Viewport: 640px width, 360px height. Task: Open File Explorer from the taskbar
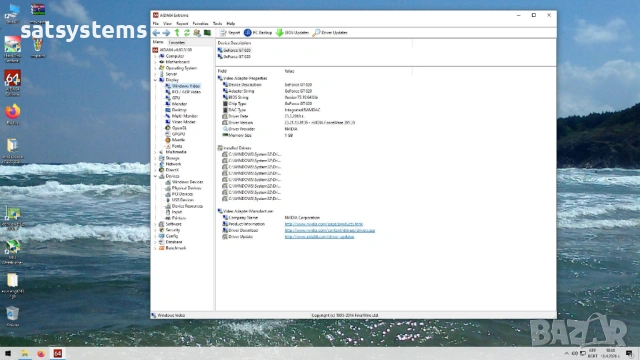pyautogui.click(x=24, y=353)
